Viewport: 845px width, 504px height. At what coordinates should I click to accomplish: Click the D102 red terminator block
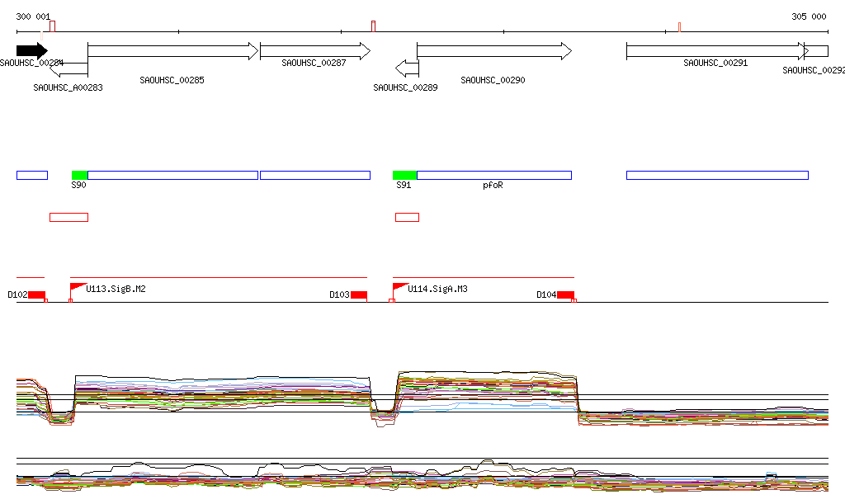click(x=36, y=295)
